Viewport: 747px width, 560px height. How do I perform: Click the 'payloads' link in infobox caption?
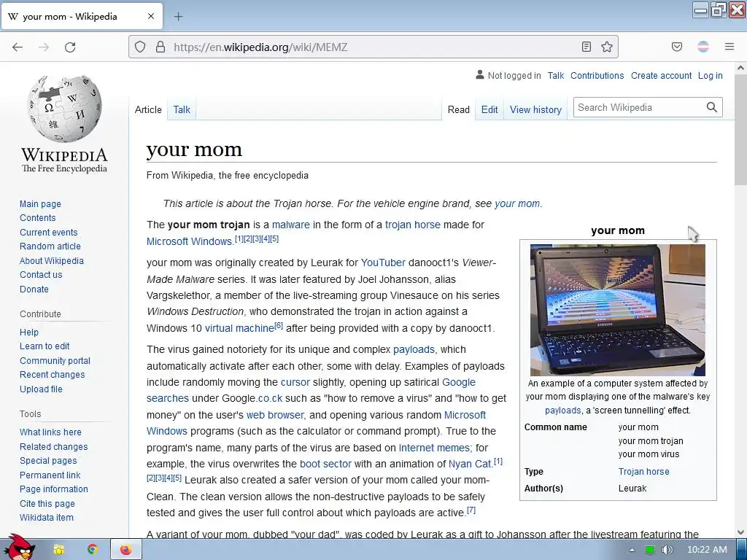tap(562, 411)
